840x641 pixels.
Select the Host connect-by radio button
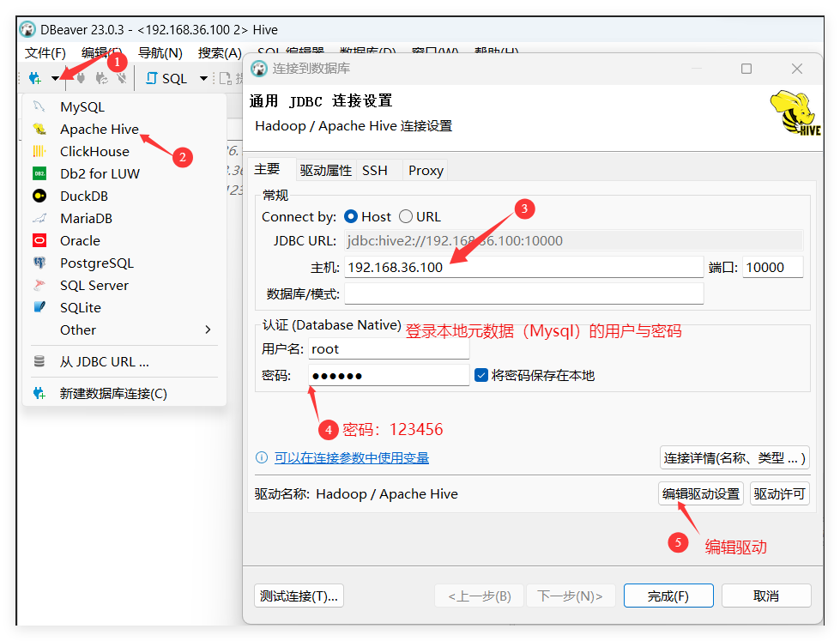(351, 216)
